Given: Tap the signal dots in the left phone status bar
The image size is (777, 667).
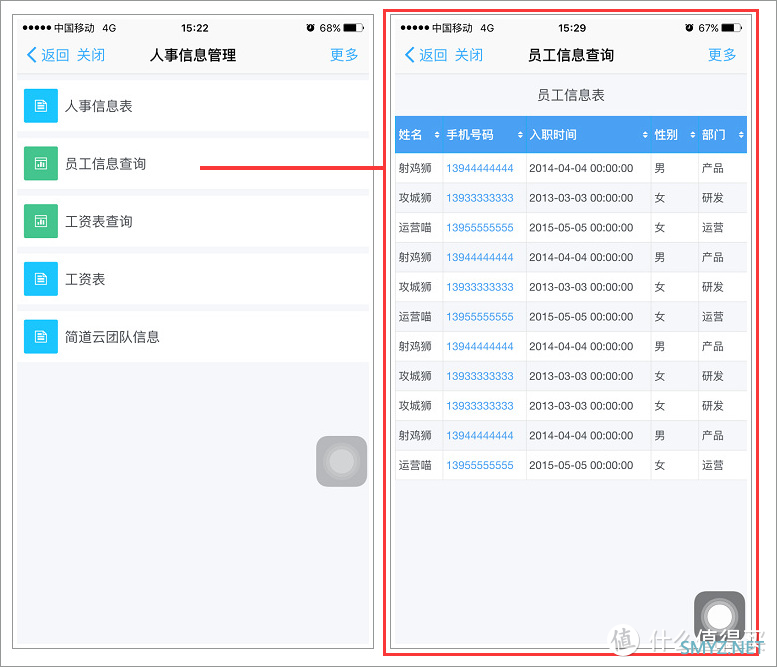Looking at the screenshot, I should (x=37, y=28).
